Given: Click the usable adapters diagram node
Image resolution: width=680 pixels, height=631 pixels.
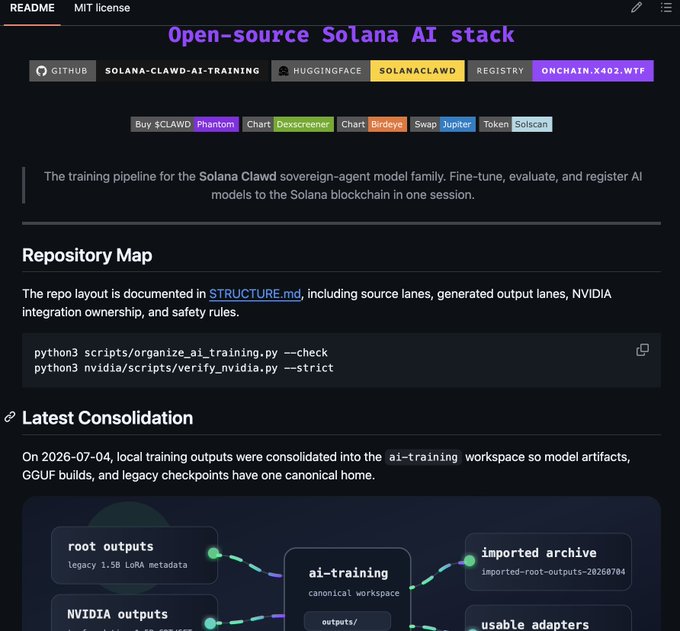Looking at the screenshot, I should click(548, 618).
